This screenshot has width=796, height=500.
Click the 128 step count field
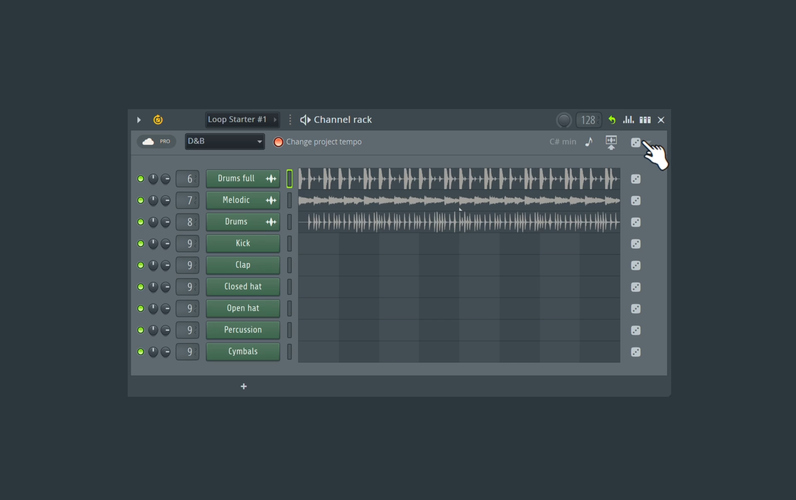point(588,120)
